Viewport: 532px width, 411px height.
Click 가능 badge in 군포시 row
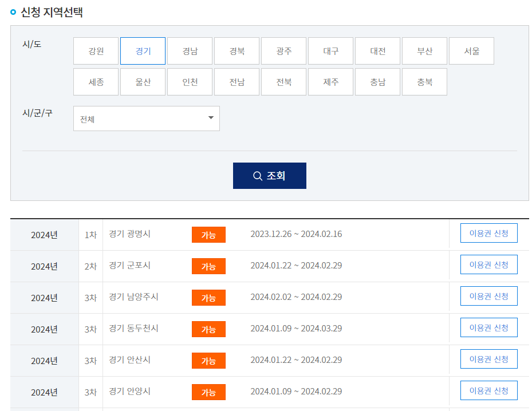pos(208,266)
